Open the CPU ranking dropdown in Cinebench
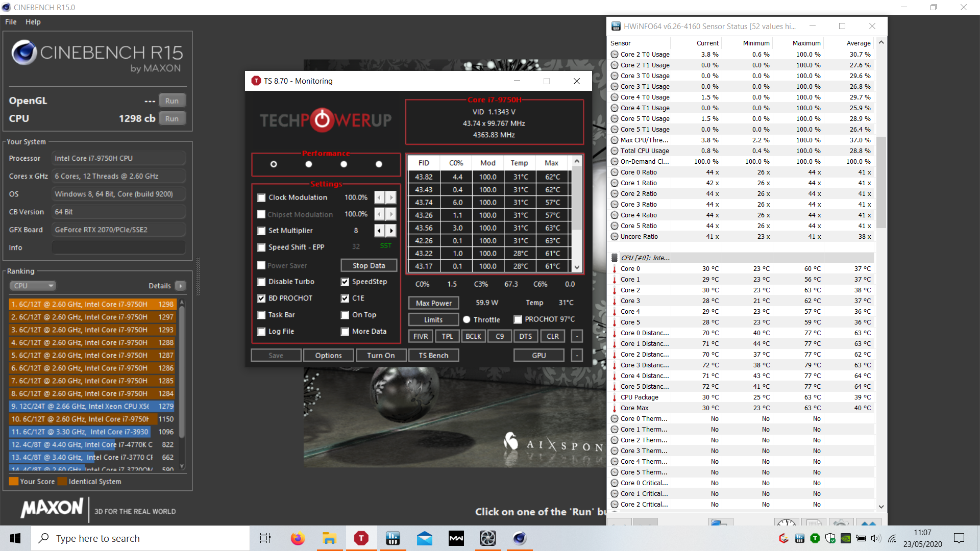Screen dimensions: 980x551 coord(33,286)
